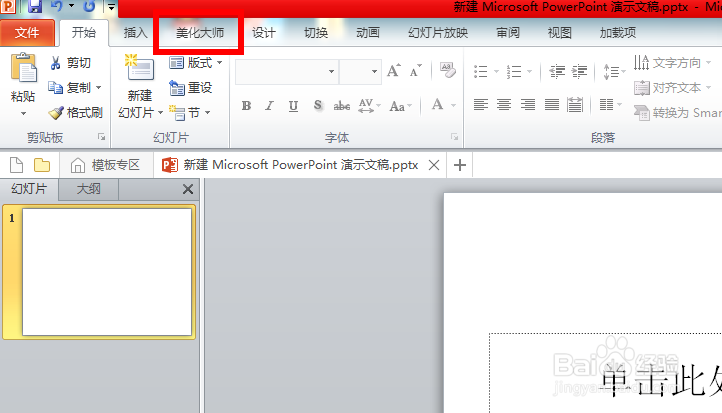Click the Copy button
Screen dimensions: 722x413
click(70, 87)
